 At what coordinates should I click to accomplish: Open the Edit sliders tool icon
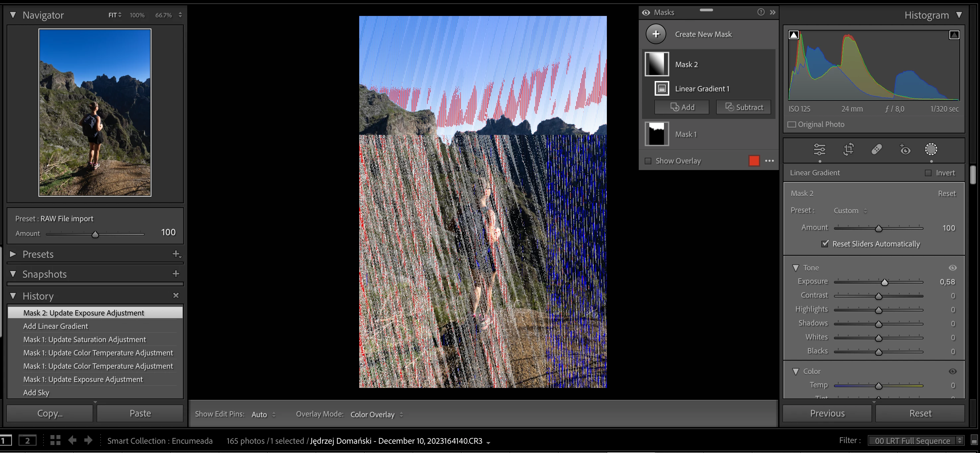click(x=819, y=149)
